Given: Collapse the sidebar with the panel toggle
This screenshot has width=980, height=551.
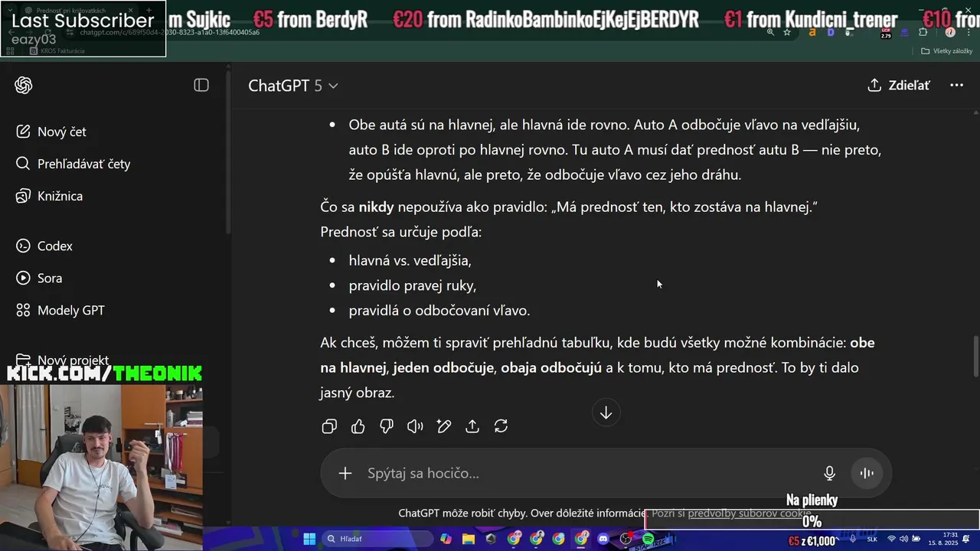Looking at the screenshot, I should (x=201, y=85).
